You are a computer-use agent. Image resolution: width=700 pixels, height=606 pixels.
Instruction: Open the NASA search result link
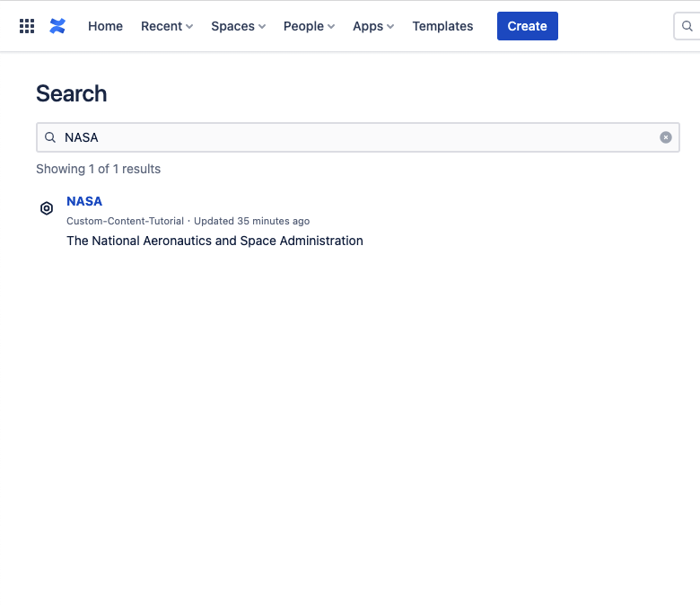84,201
